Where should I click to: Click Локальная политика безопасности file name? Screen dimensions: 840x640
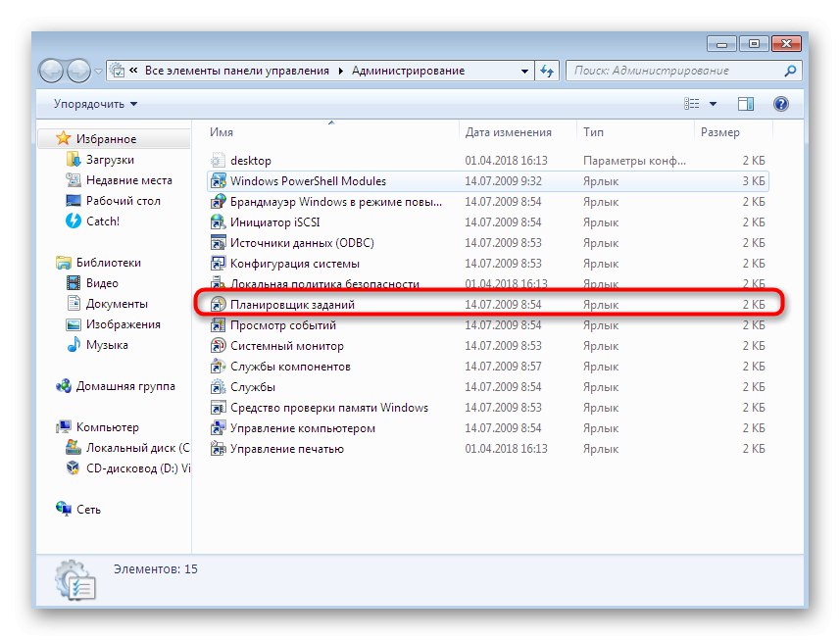click(324, 284)
